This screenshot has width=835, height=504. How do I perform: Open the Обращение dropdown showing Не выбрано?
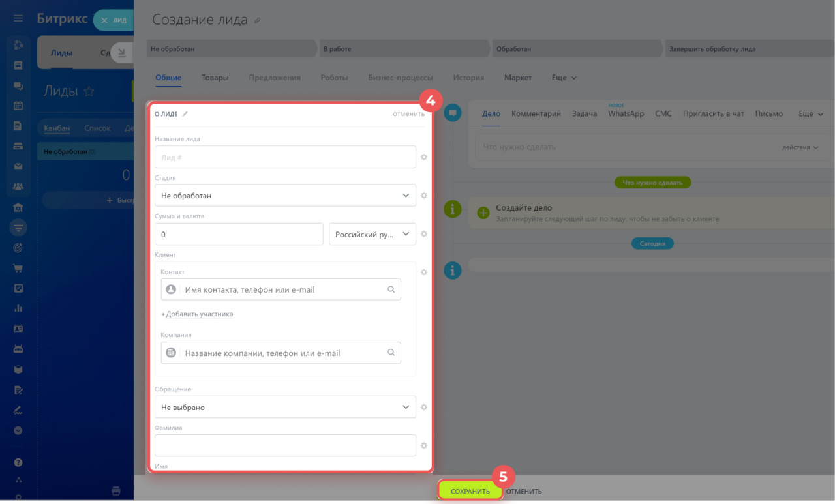coord(285,408)
